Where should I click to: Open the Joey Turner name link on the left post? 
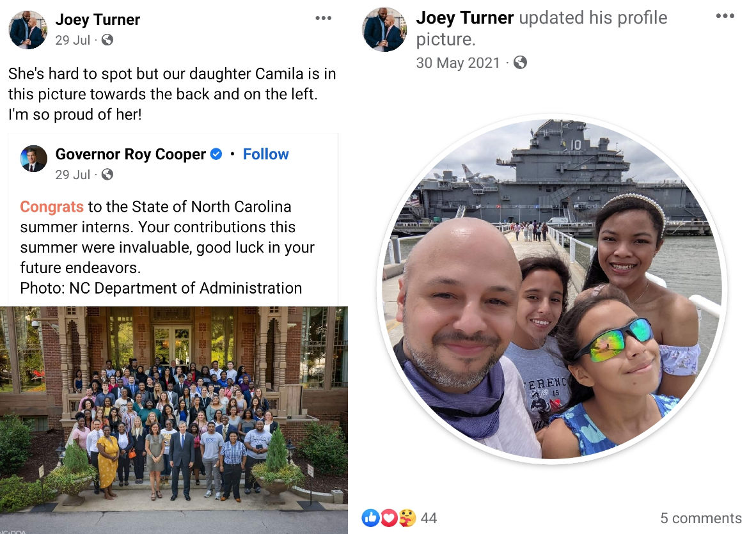97,20
